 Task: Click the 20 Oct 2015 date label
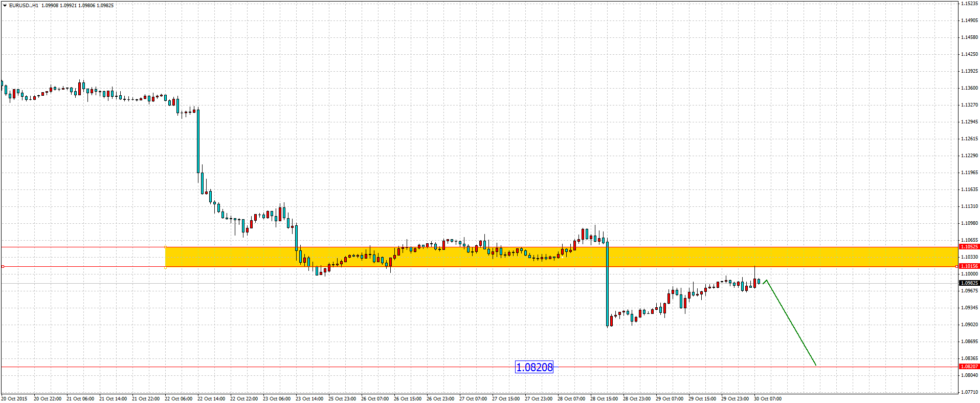pyautogui.click(x=14, y=398)
